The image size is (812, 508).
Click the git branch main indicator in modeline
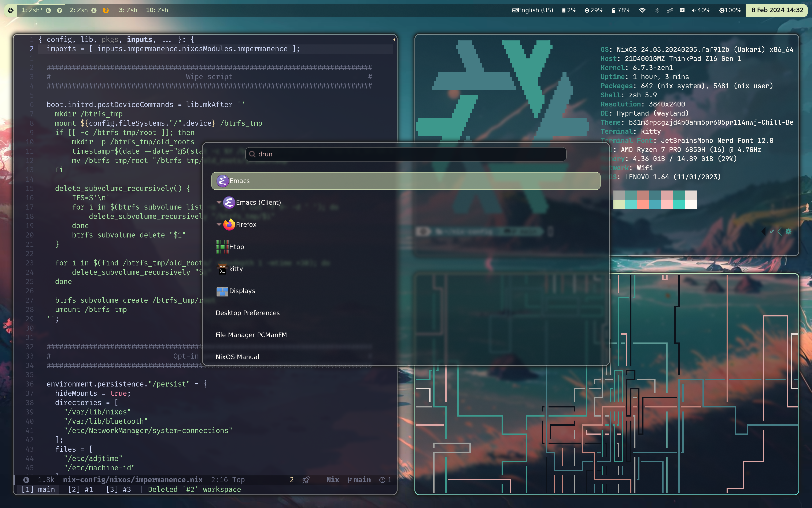(359, 480)
